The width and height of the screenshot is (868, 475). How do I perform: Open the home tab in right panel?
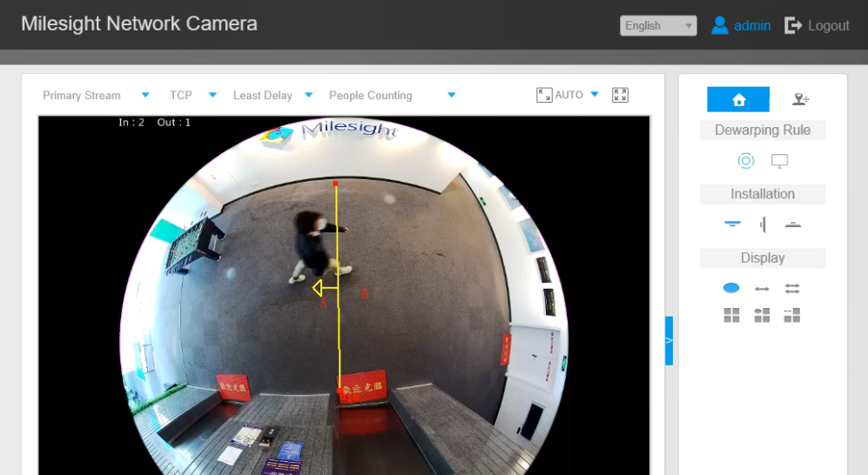click(x=738, y=99)
